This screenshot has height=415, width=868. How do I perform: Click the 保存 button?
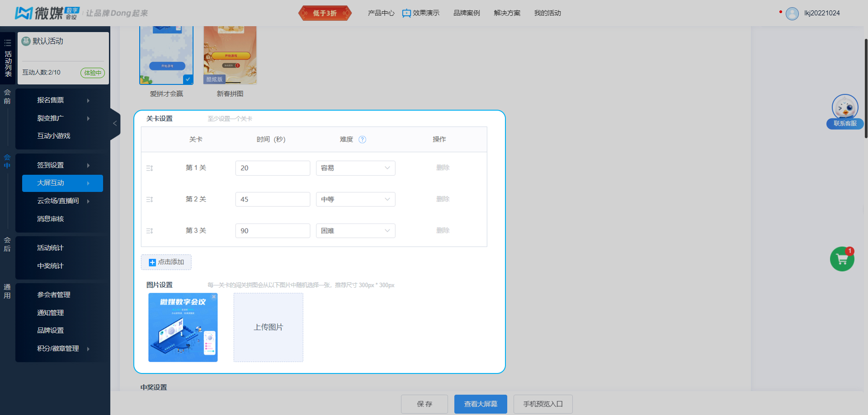pos(425,404)
